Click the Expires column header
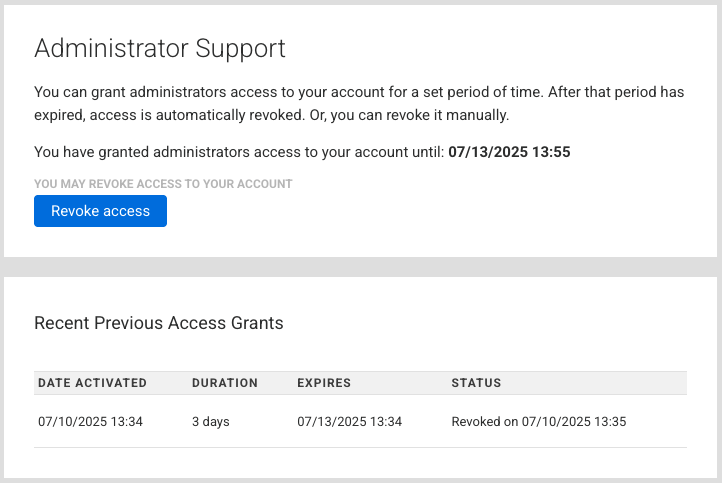 323,383
